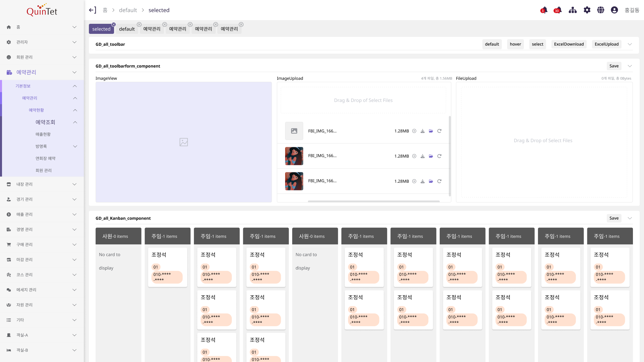Open the user profile icon beside 홍길동
644x362 pixels.
tap(614, 10)
